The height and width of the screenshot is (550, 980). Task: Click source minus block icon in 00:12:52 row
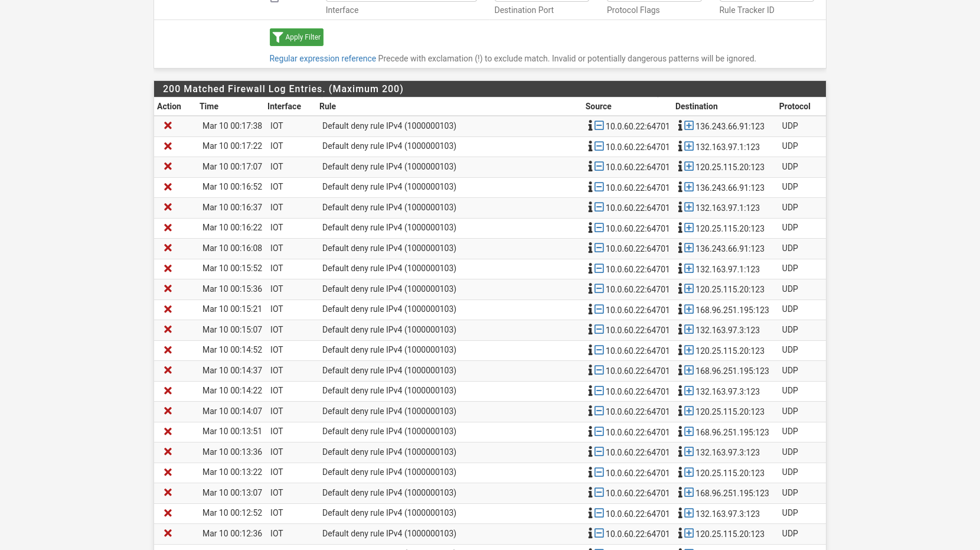click(599, 513)
